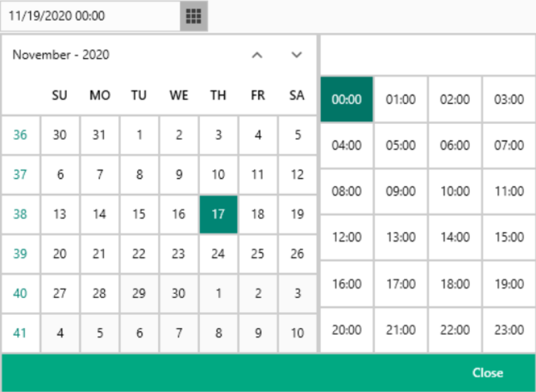
Task: Click the calendar grid icon button
Action: [x=193, y=16]
